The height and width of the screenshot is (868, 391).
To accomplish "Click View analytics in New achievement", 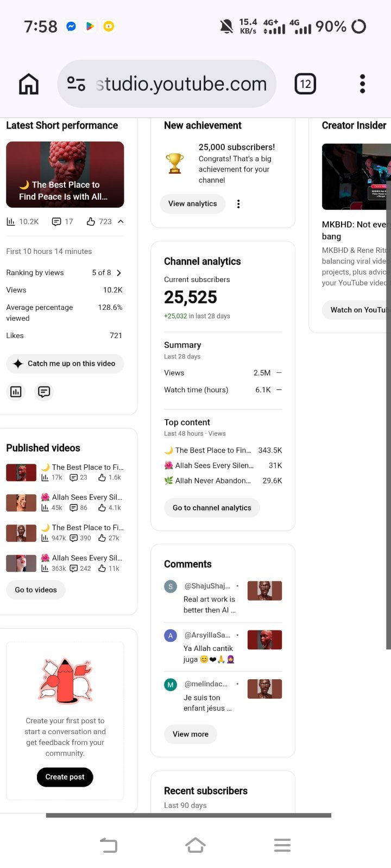I will [x=192, y=203].
